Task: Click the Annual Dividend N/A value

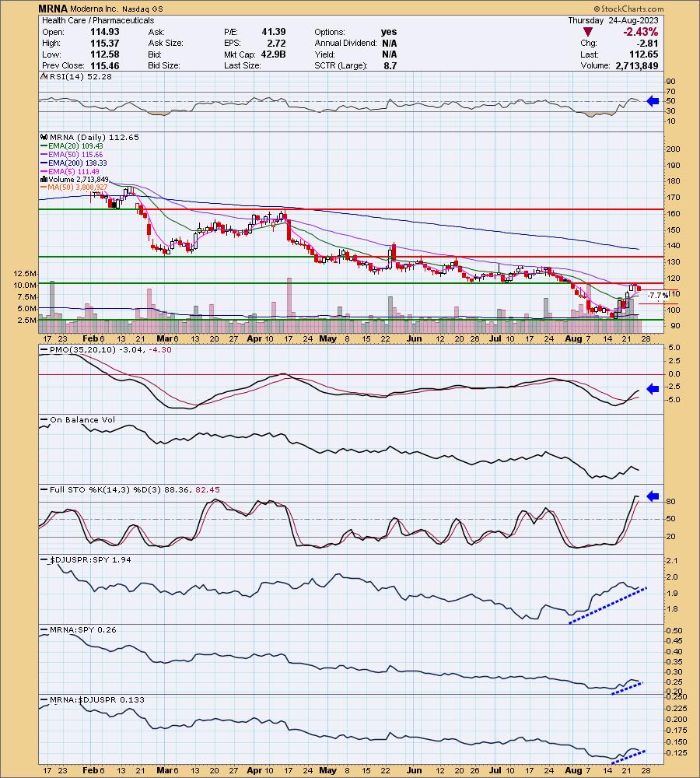Action: coord(390,43)
